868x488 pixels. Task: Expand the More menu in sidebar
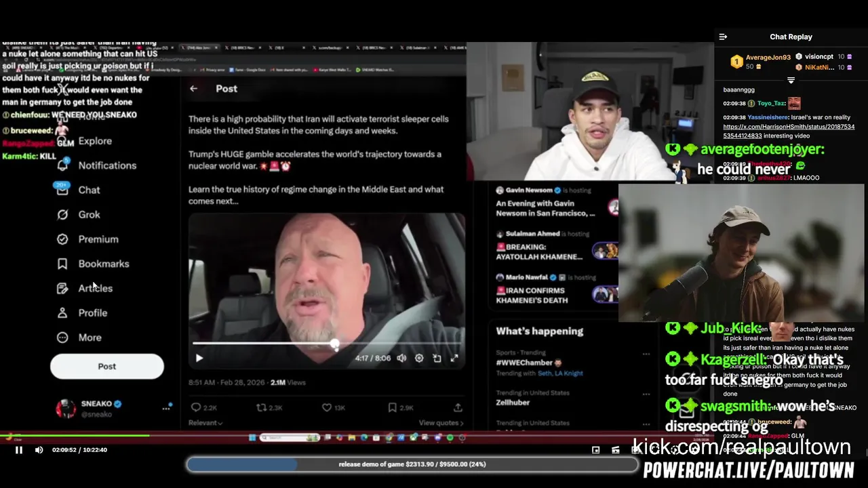pos(90,338)
